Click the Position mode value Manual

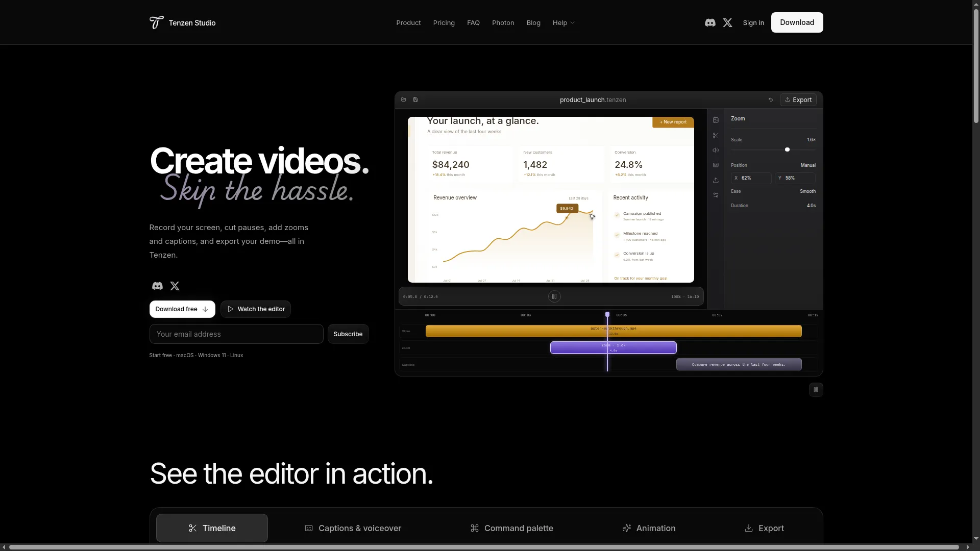pyautogui.click(x=808, y=165)
